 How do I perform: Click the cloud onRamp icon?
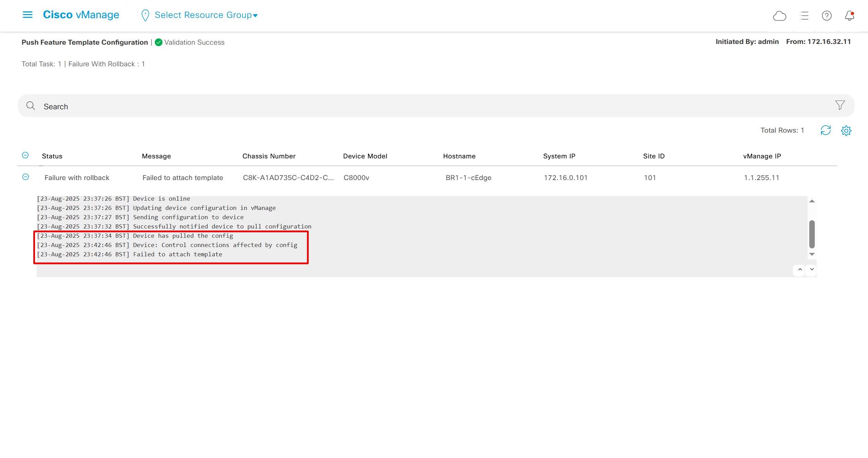[x=779, y=16]
